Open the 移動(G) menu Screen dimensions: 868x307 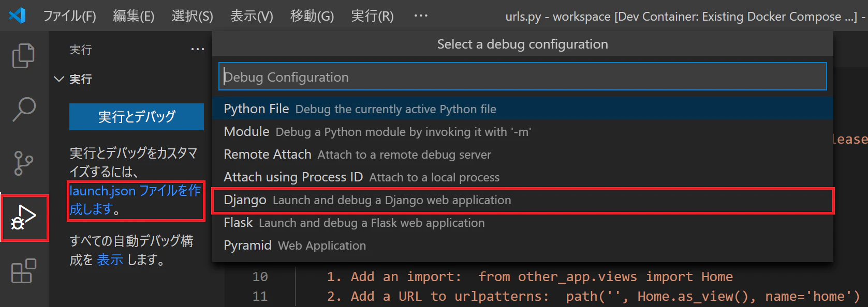[x=312, y=16]
